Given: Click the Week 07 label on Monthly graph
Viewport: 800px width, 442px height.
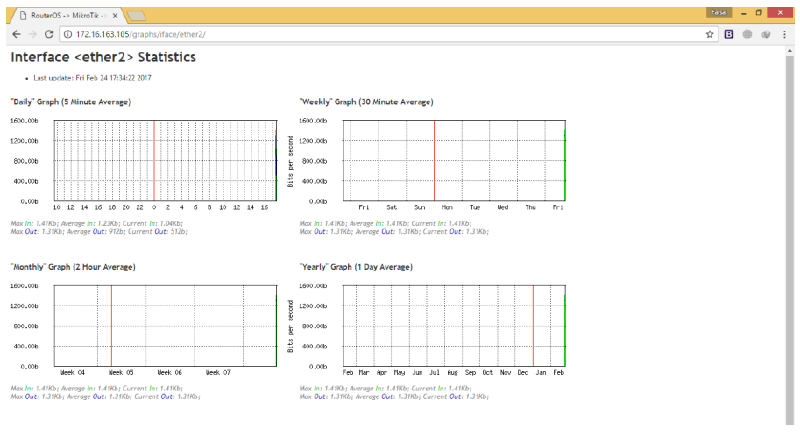Looking at the screenshot, I should pos(218,373).
